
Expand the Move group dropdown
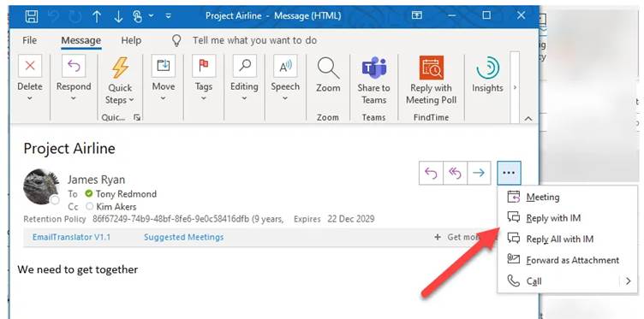tap(163, 98)
